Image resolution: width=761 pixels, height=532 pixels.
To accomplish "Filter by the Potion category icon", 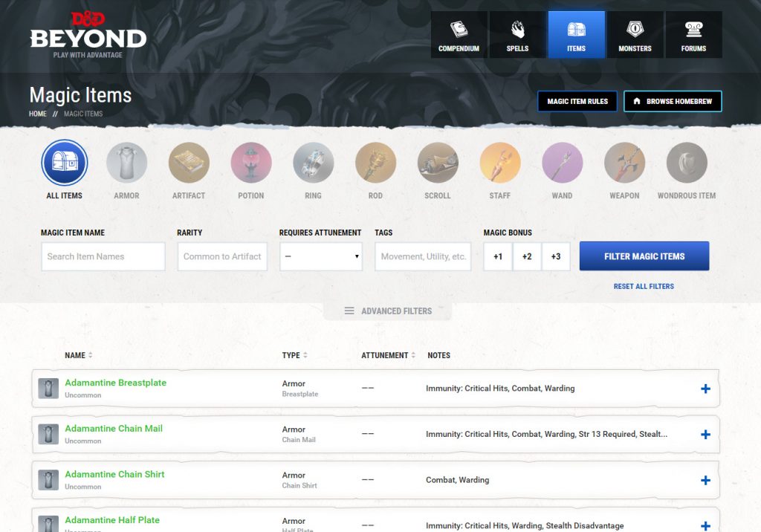I will 251,163.
